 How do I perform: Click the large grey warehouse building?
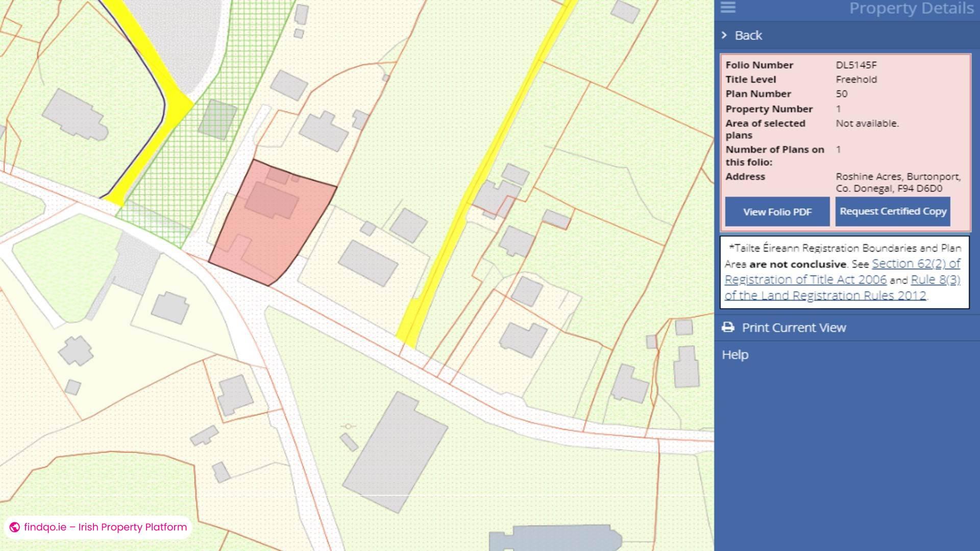[x=396, y=452]
